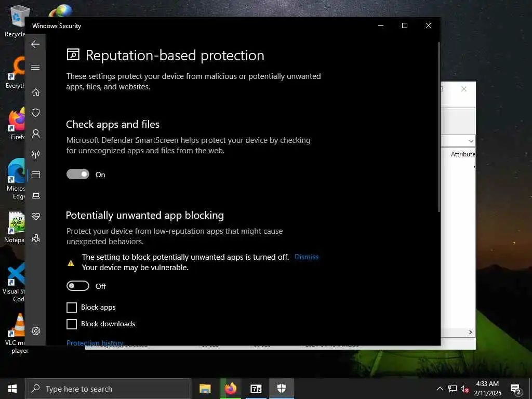This screenshot has width=532, height=399.
Task: Open Device performance & health heart icon
Action: coord(36,217)
